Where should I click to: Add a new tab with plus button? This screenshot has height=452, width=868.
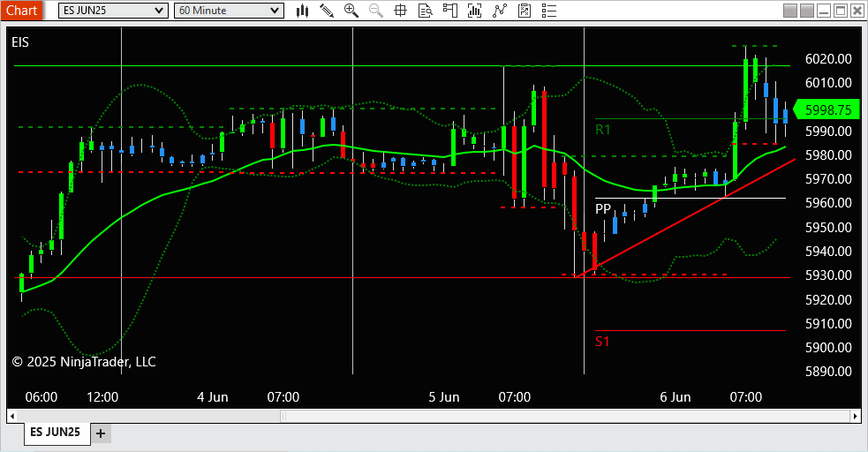click(101, 433)
